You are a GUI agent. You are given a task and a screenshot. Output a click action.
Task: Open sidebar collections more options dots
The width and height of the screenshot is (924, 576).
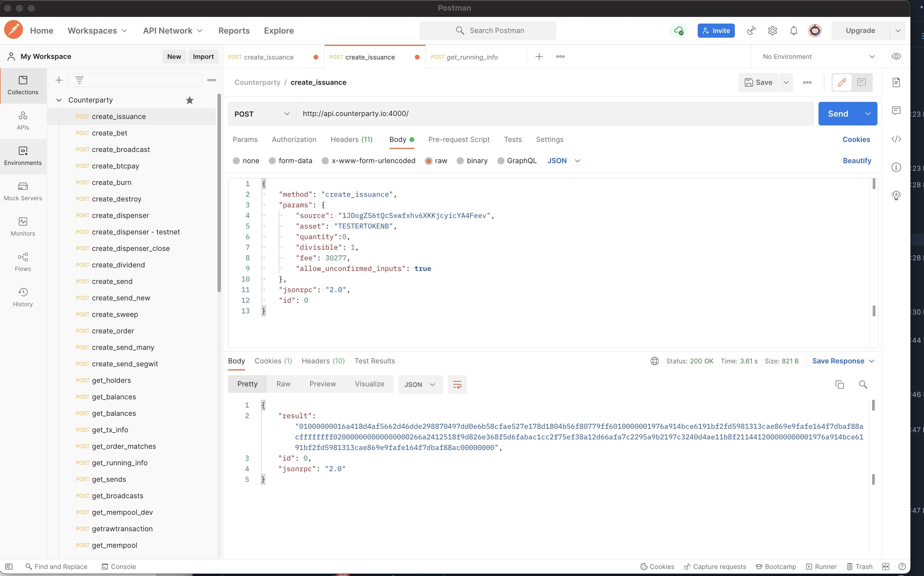click(212, 80)
